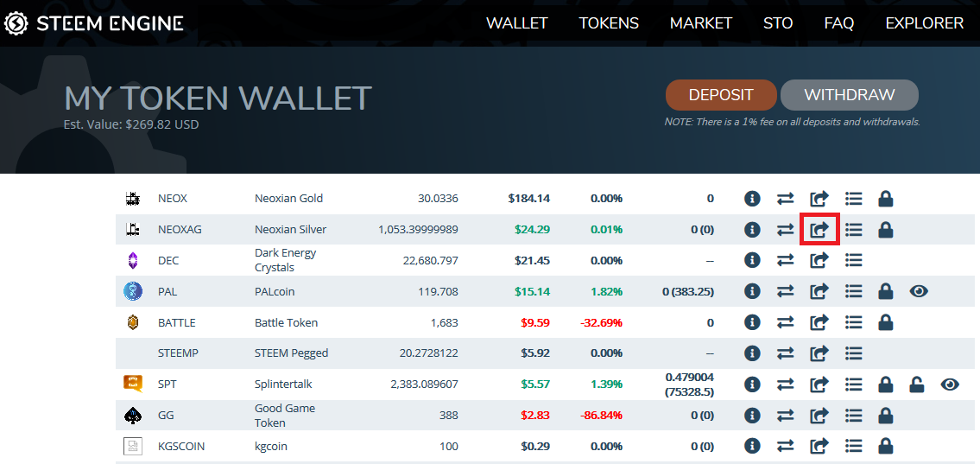Viewport: 980px width, 464px height.
Task: View history list icon for KGSCOIN
Action: [x=853, y=447]
